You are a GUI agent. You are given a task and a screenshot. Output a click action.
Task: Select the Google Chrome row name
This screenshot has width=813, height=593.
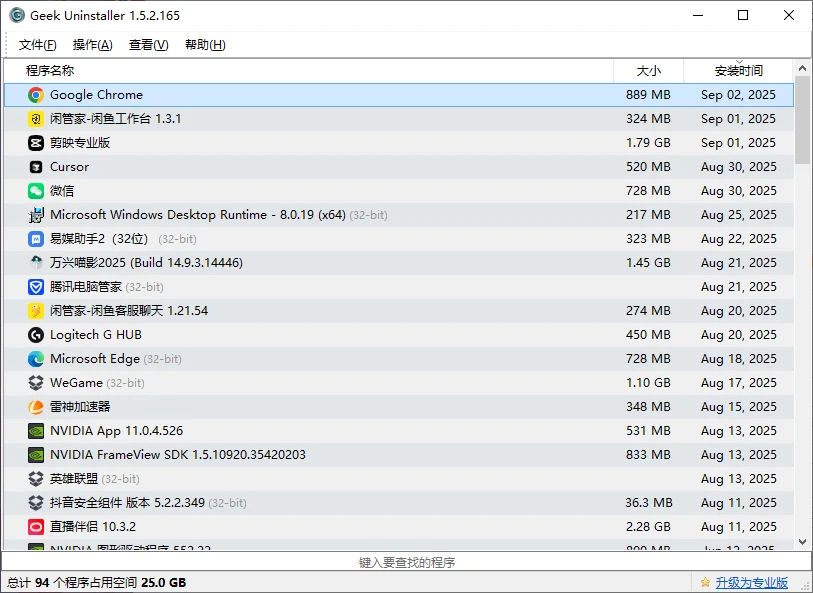(96, 95)
